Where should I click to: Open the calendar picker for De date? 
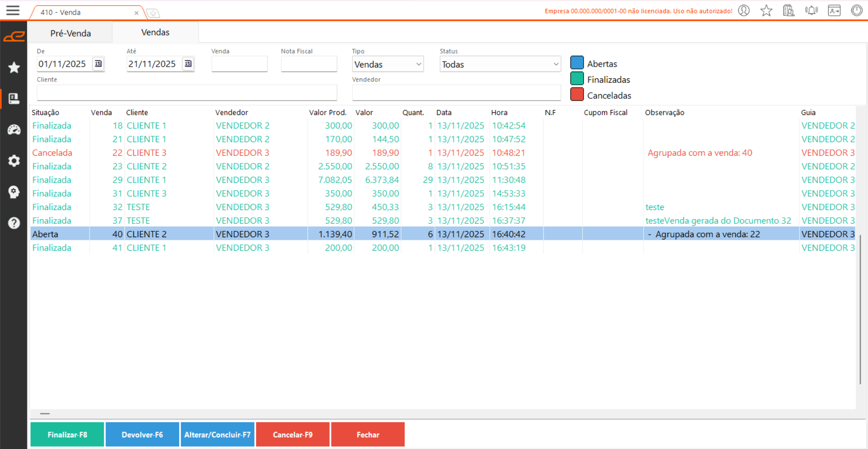98,64
